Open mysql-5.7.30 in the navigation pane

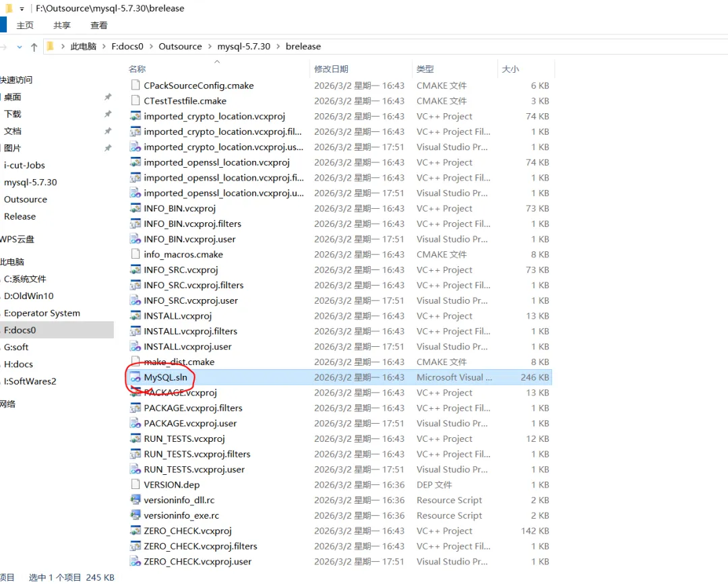pos(30,183)
